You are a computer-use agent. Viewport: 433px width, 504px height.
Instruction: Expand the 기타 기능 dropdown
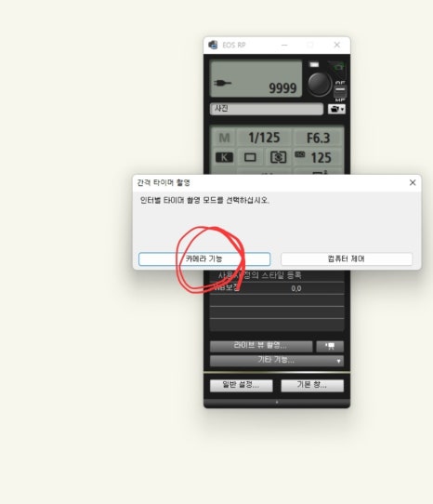tap(277, 360)
